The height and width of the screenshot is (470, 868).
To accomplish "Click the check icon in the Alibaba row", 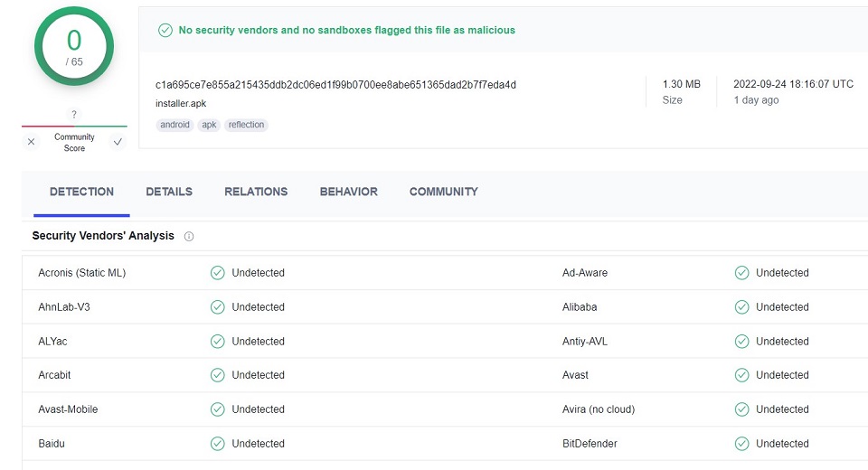I will tap(741, 307).
